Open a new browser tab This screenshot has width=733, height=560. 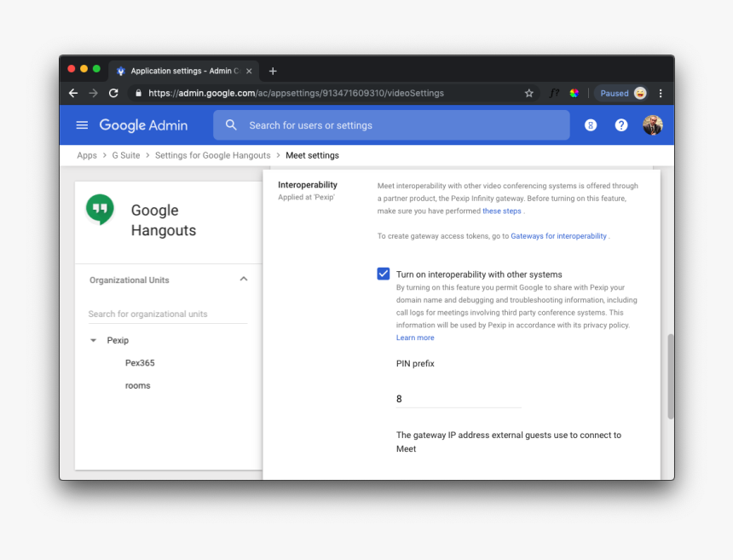coord(273,71)
